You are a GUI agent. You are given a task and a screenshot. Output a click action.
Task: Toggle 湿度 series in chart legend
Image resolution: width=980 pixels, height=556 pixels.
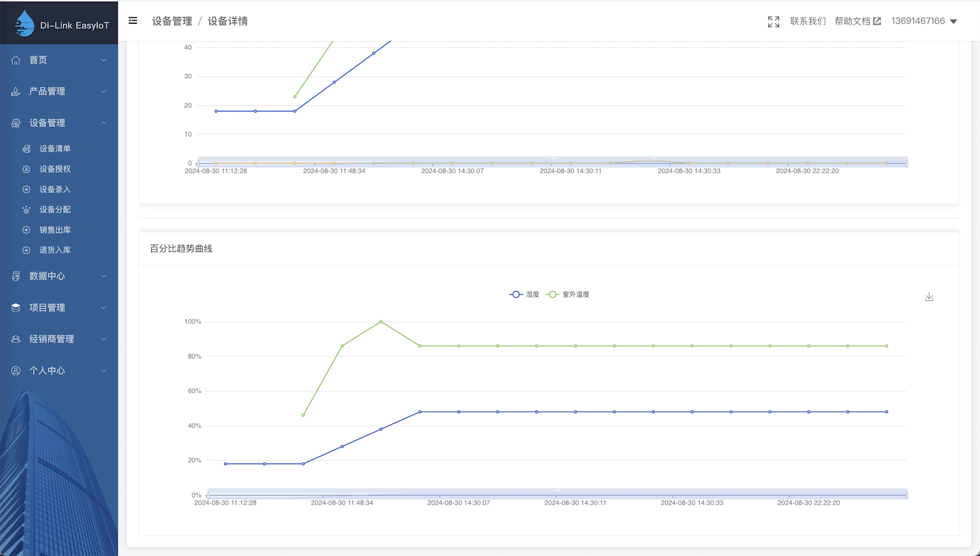tap(524, 294)
